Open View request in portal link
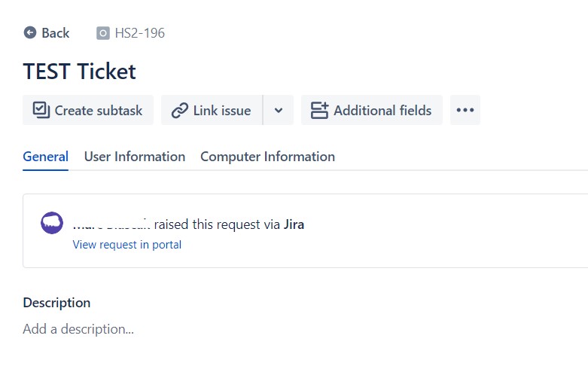This screenshot has height=366, width=588. pyautogui.click(x=127, y=245)
